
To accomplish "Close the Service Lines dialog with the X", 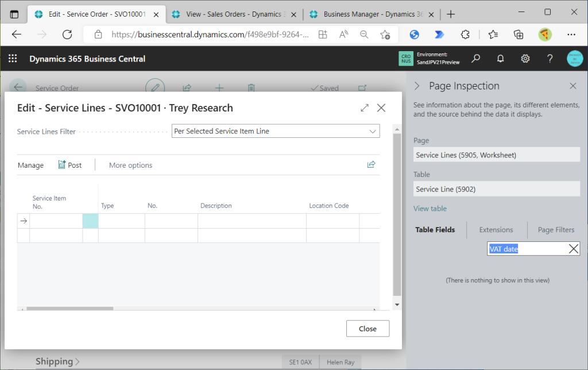I will 381,108.
